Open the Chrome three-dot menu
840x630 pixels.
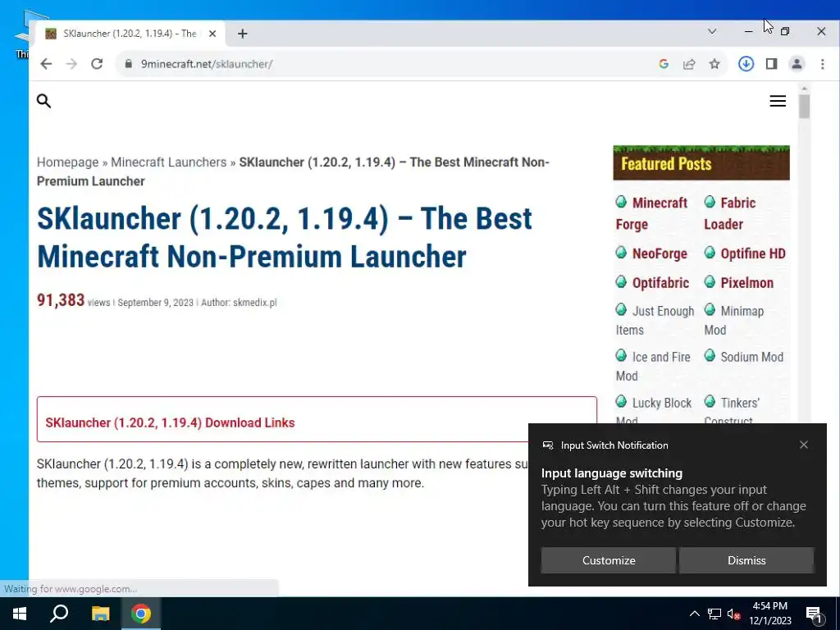[x=822, y=64]
